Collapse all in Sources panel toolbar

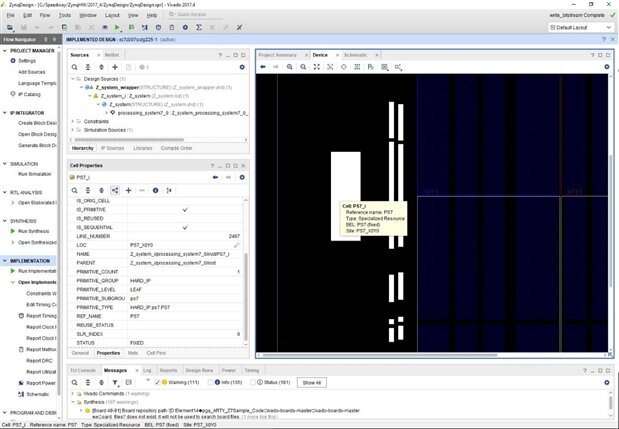pyautogui.click(x=88, y=67)
